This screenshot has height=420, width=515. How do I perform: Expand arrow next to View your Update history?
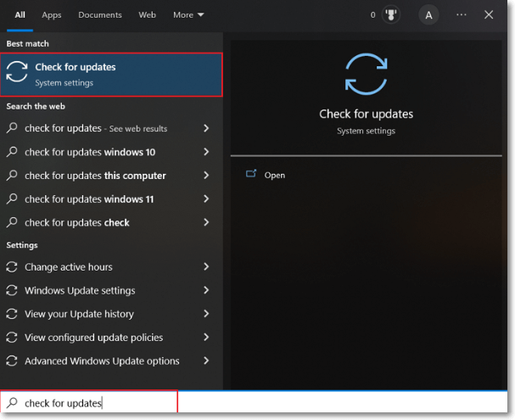[206, 314]
